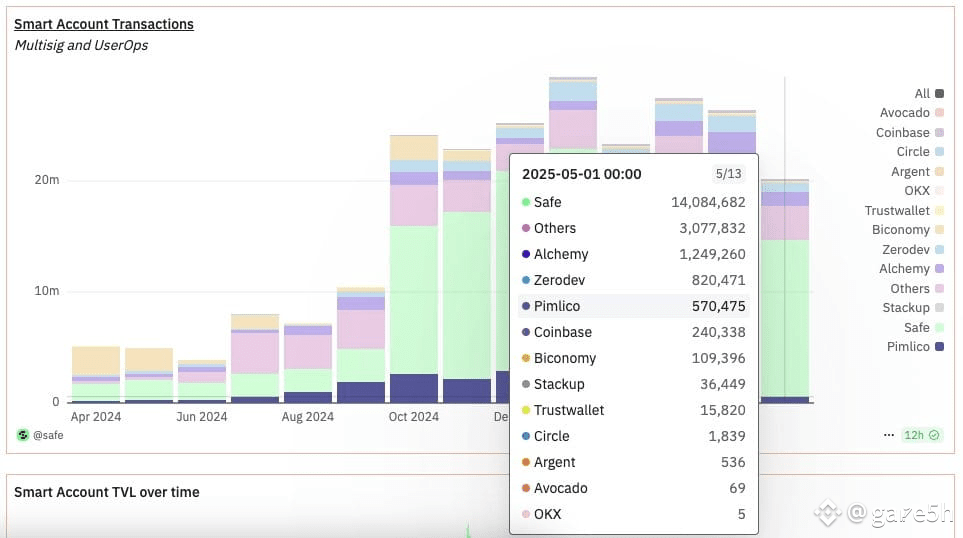The width and height of the screenshot is (963, 538).
Task: Click Avocado row in tooltip
Action: (633, 488)
